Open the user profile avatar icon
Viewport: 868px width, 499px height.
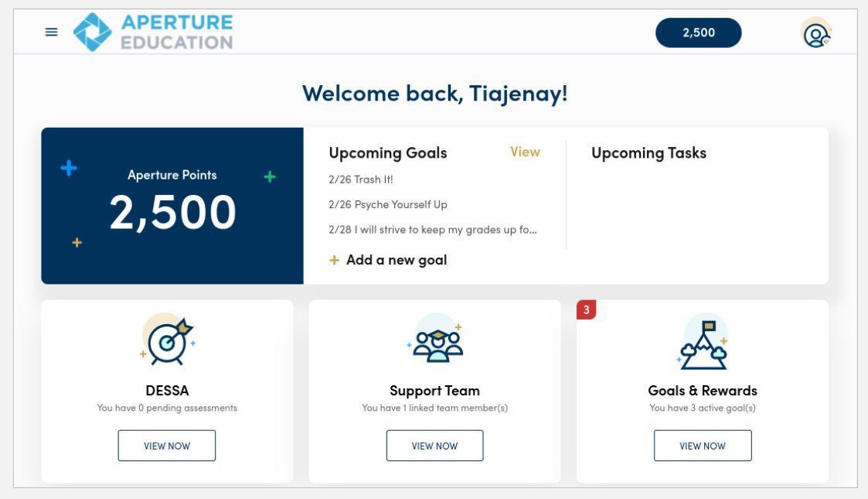(816, 32)
